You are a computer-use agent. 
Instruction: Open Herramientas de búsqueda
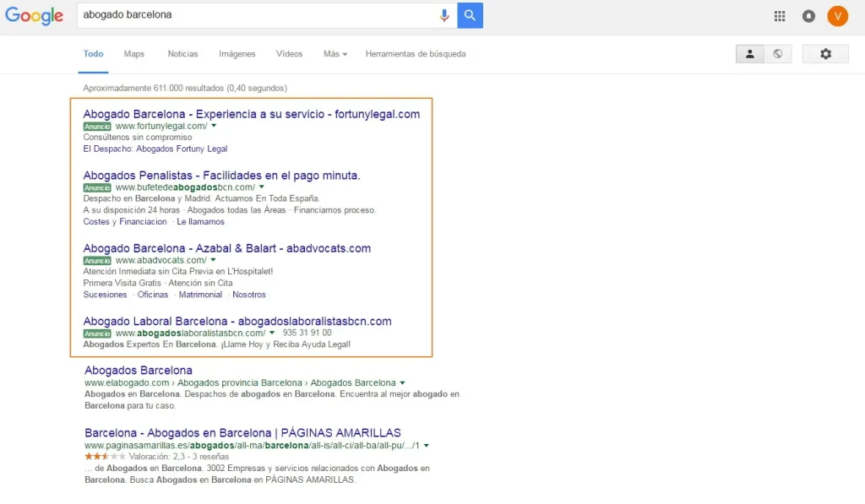coord(416,54)
